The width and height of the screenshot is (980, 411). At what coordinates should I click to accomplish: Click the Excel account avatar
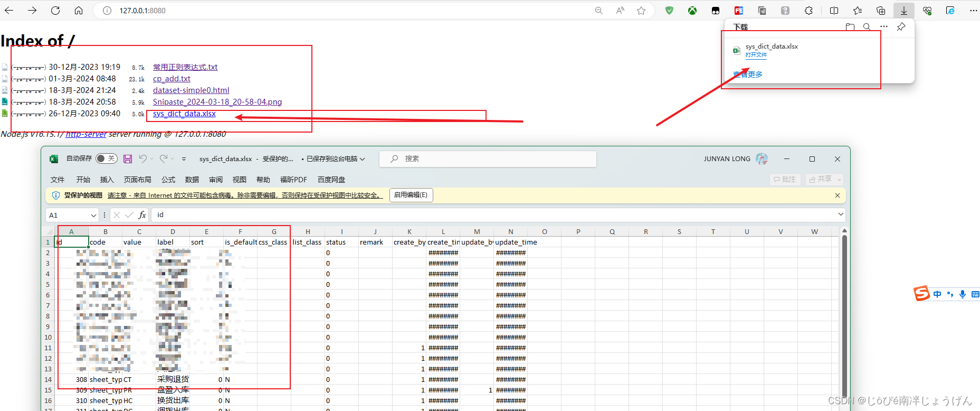(x=762, y=158)
